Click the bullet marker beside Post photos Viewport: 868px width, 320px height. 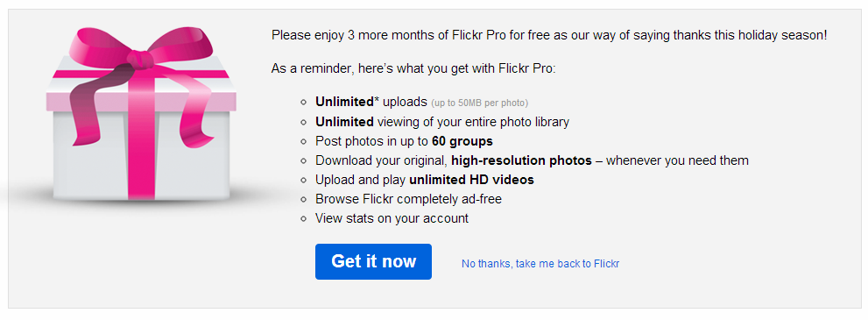pyautogui.click(x=303, y=141)
